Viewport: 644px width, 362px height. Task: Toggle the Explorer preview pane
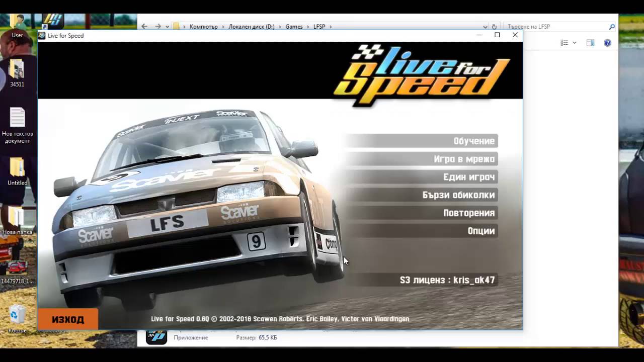(591, 43)
